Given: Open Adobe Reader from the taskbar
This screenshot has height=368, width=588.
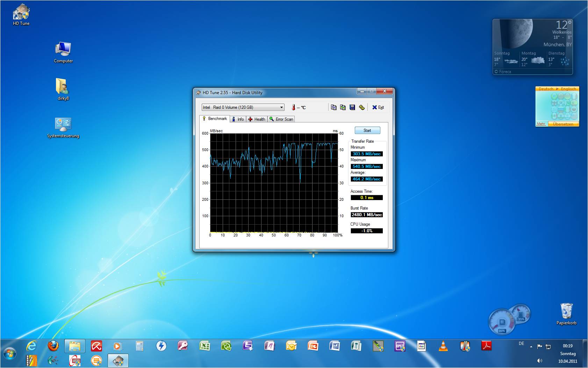Looking at the screenshot, I should (x=487, y=346).
